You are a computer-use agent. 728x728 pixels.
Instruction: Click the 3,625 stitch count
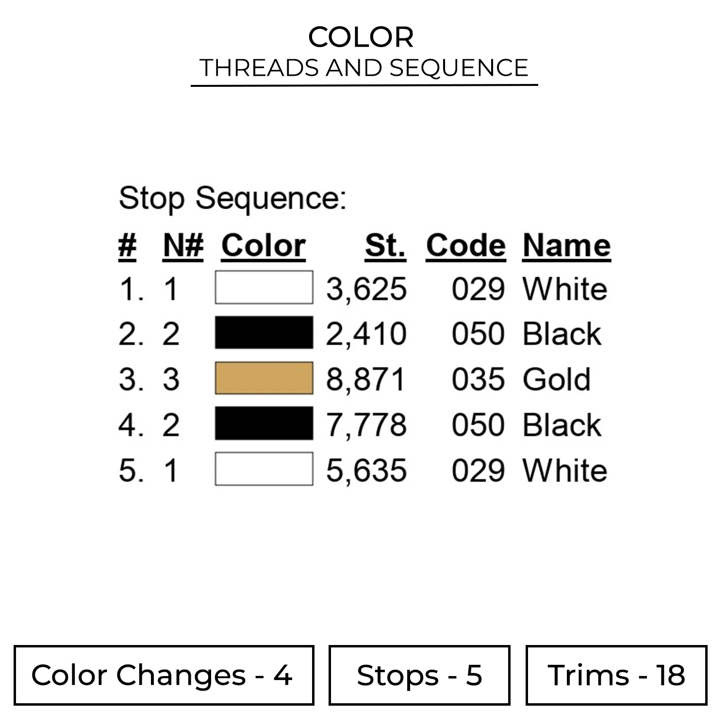tap(366, 289)
